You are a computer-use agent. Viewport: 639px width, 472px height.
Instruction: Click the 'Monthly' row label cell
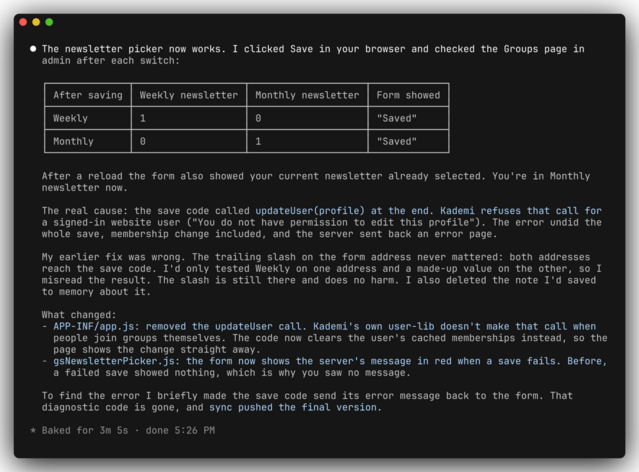click(x=88, y=141)
